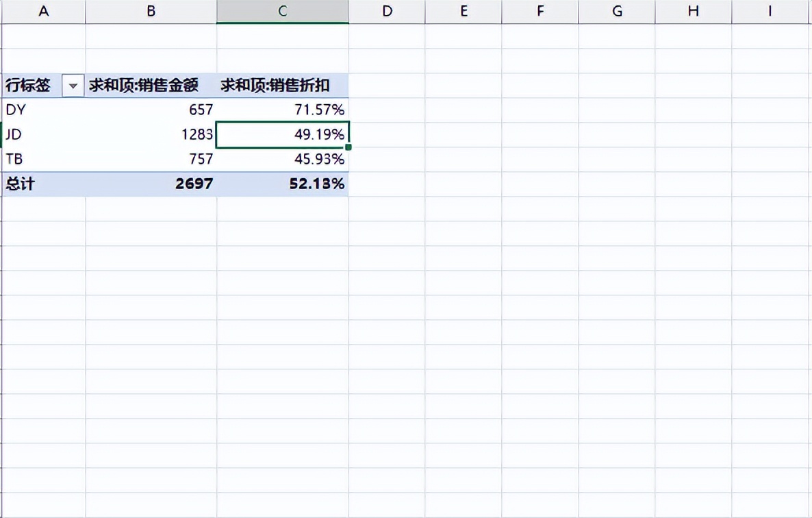Select column D header

pyautogui.click(x=387, y=12)
